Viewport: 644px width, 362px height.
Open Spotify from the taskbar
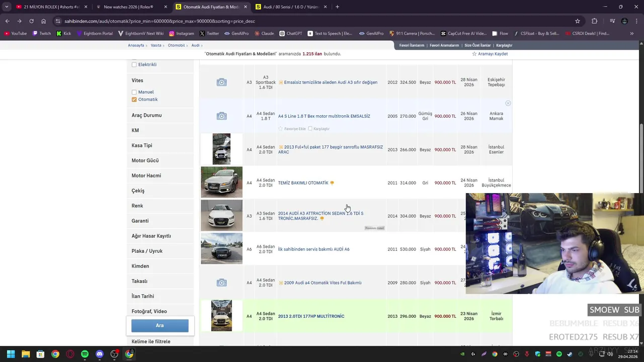click(x=85, y=354)
